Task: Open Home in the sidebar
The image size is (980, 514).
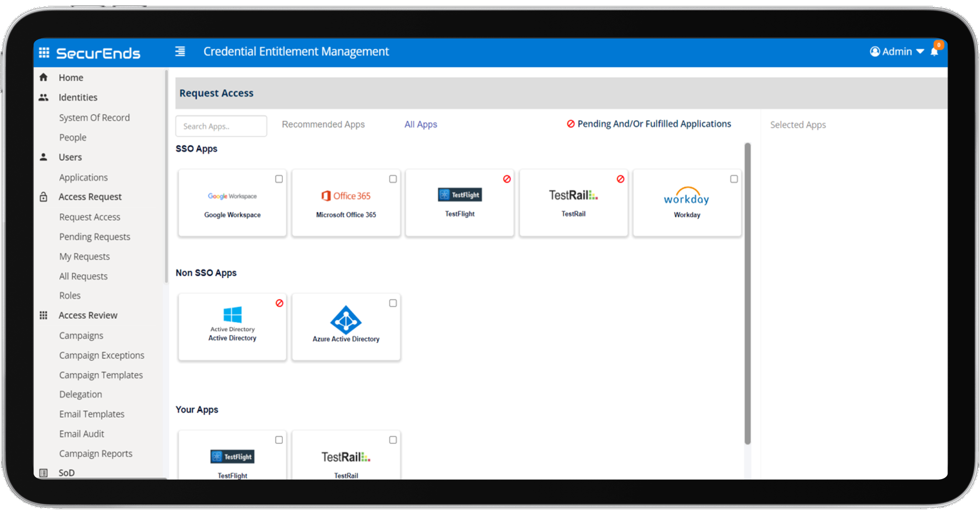Action: pos(71,77)
